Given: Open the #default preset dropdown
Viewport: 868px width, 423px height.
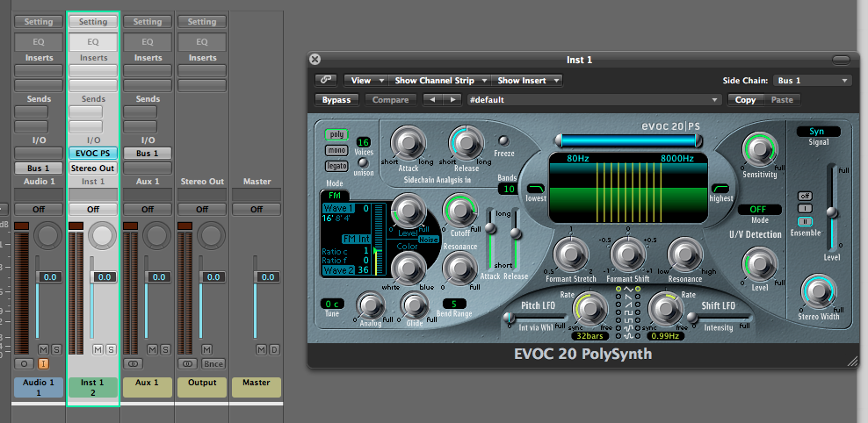Looking at the screenshot, I should [595, 99].
